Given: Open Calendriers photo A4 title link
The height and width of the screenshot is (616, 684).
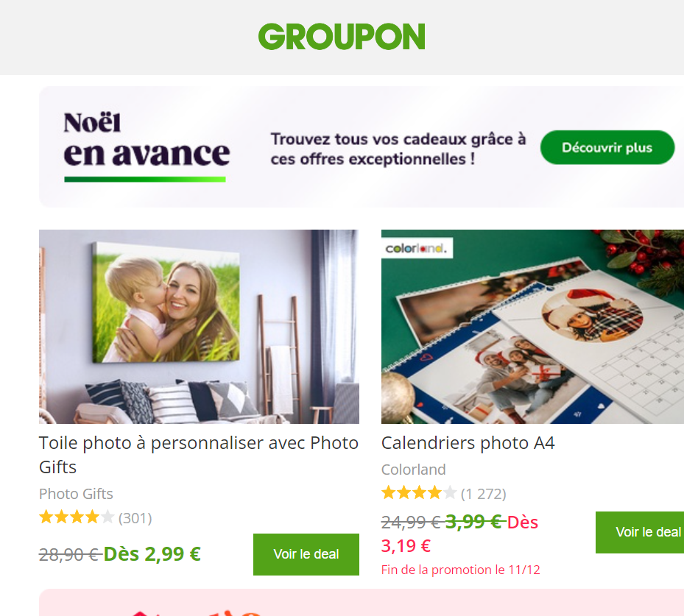Looking at the screenshot, I should [x=468, y=443].
